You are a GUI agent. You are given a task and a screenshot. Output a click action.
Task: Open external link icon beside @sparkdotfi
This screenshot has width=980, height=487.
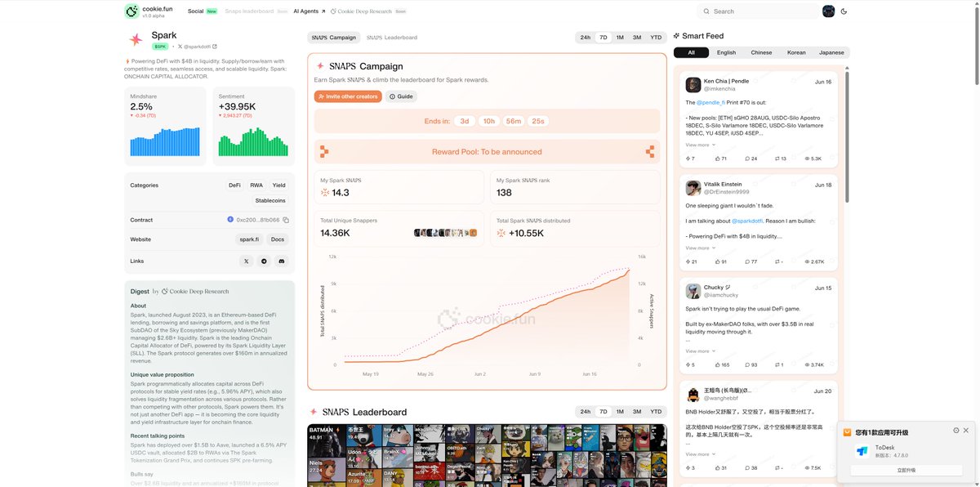coord(215,47)
